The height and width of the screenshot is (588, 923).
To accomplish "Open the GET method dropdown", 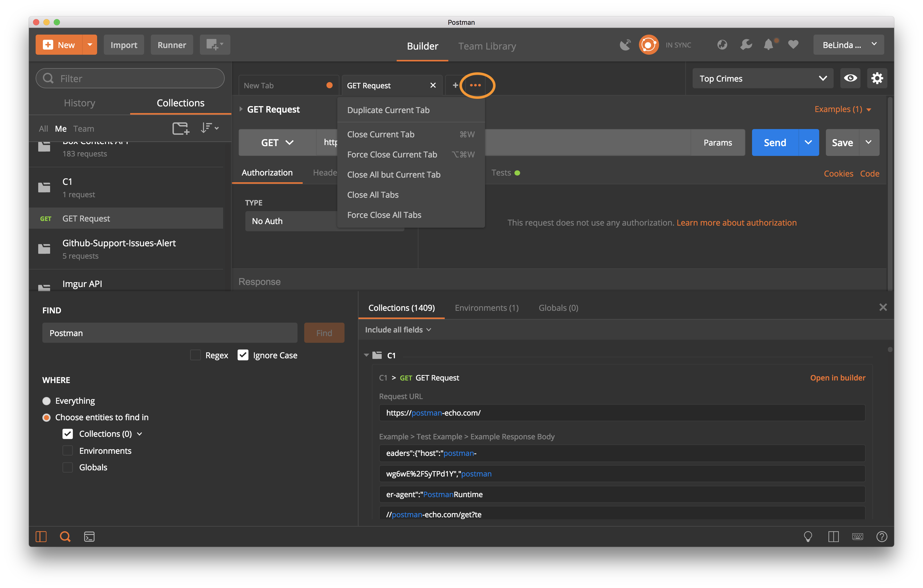I will tap(277, 142).
